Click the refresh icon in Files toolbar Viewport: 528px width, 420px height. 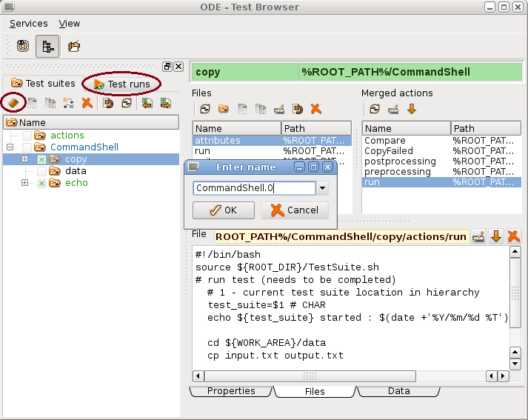(204, 109)
